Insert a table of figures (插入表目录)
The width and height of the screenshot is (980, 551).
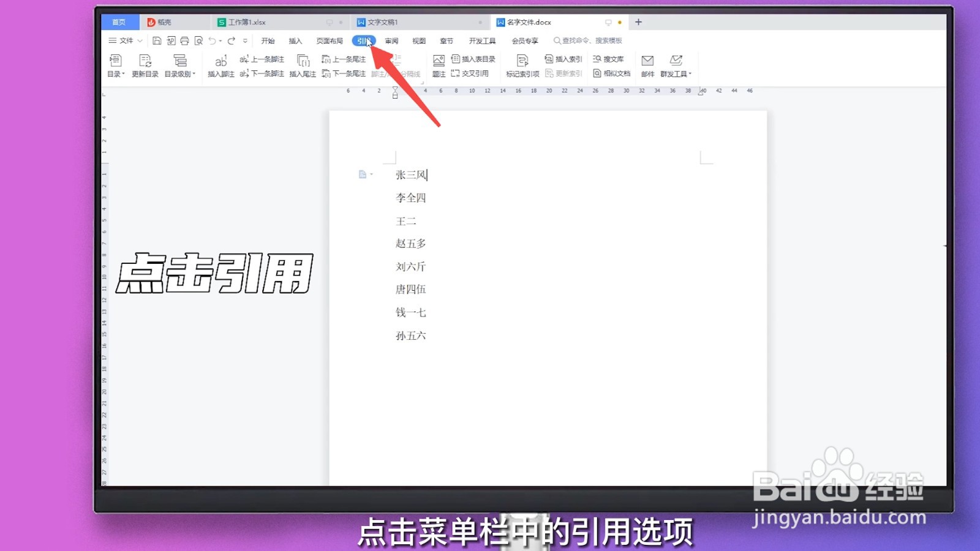click(475, 59)
